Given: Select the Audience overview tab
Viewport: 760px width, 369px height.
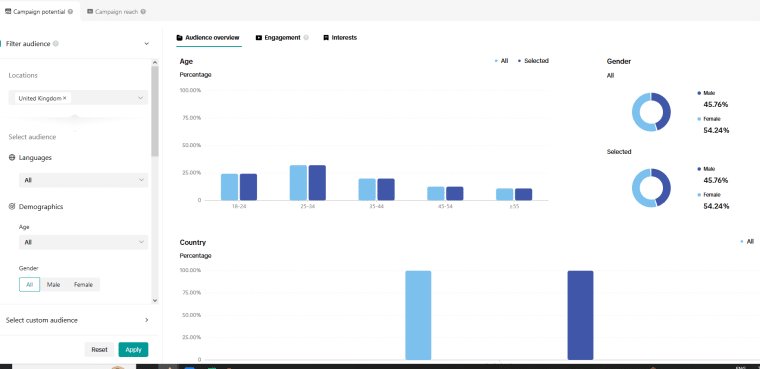Looking at the screenshot, I should click(208, 38).
